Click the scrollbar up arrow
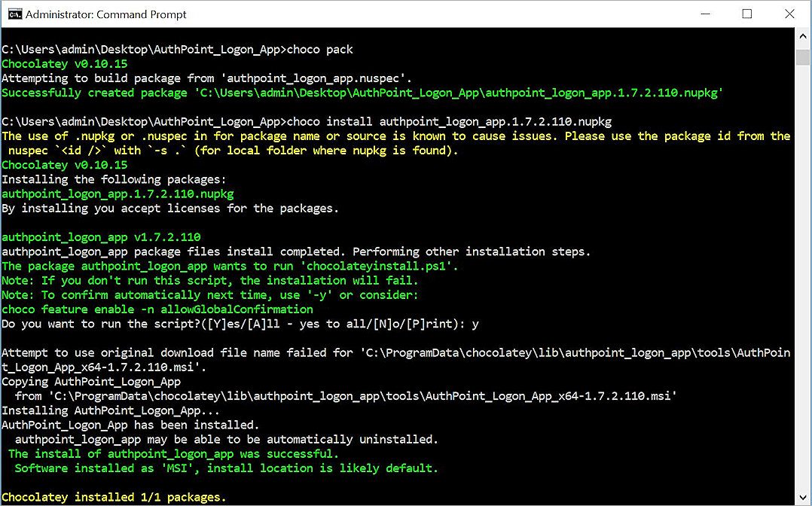 (x=801, y=35)
